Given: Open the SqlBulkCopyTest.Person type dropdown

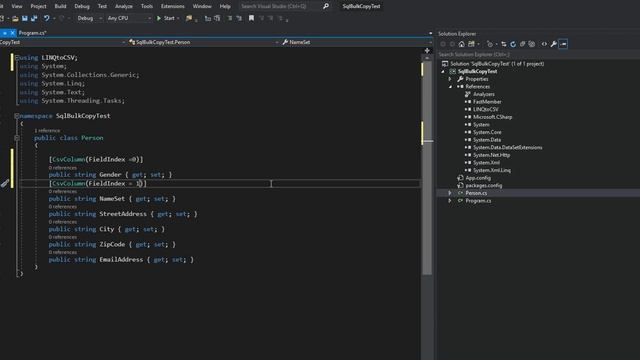Looking at the screenshot, I should 203,42.
